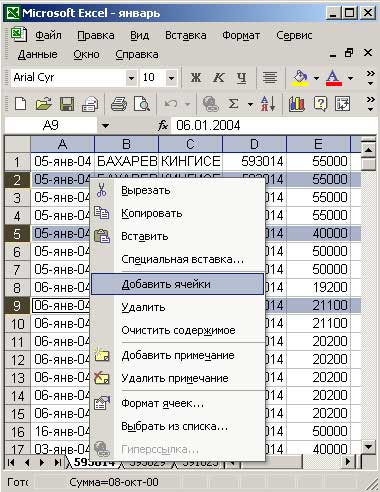Click the Print printer icon
380x492 pixels.
119,104
